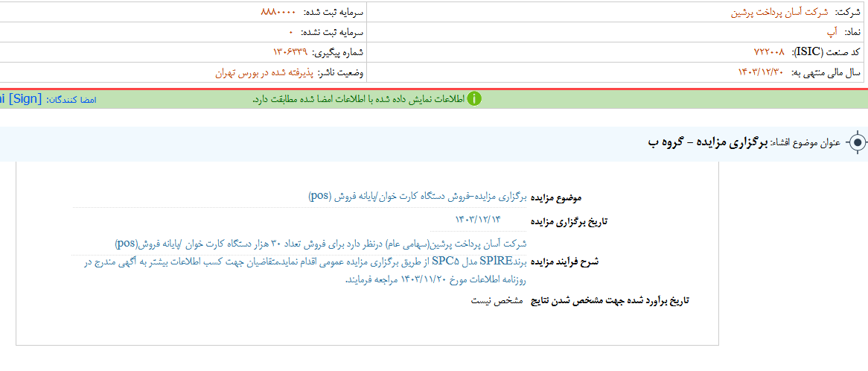Click the نماد: field label

click(x=852, y=32)
